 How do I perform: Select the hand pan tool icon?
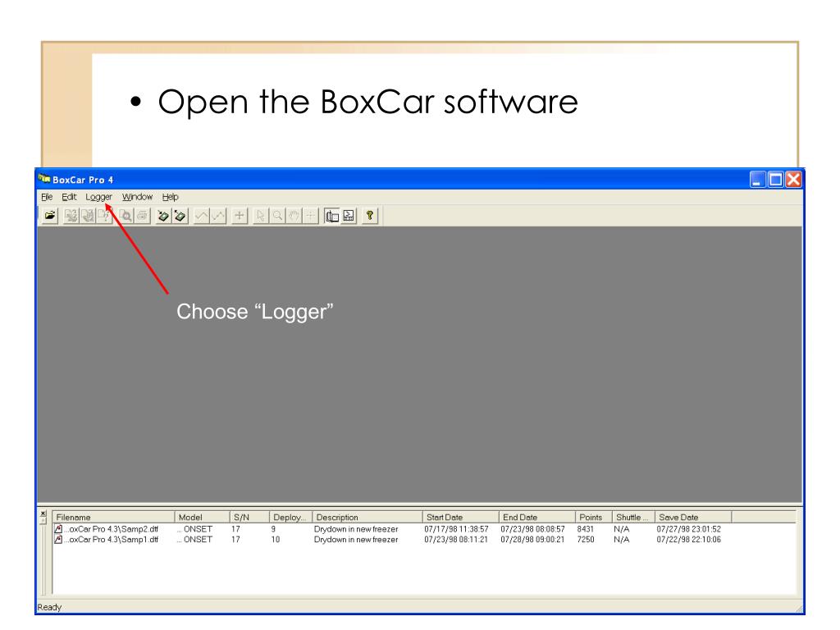pos(294,216)
